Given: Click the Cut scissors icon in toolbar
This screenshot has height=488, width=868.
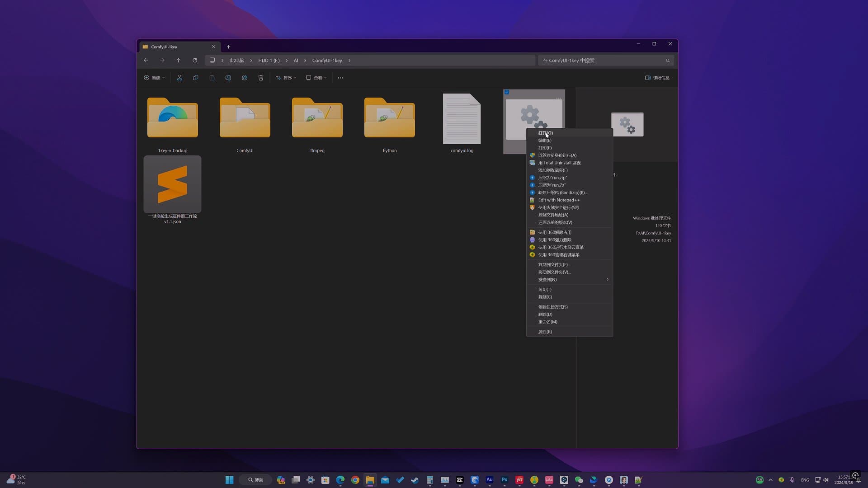Looking at the screenshot, I should 179,78.
